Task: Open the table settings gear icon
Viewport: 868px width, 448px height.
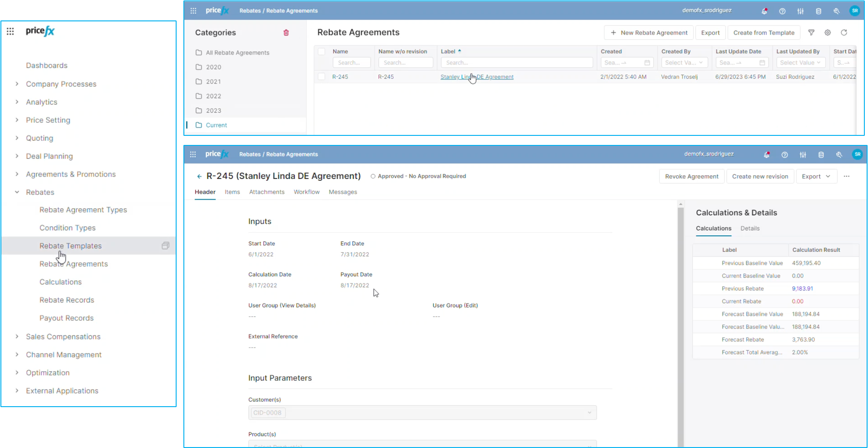Action: point(828,33)
